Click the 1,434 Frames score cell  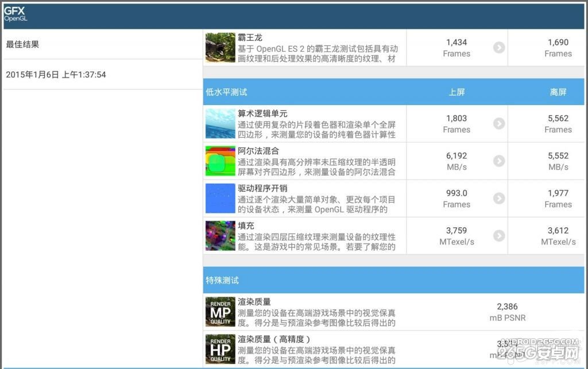[457, 48]
